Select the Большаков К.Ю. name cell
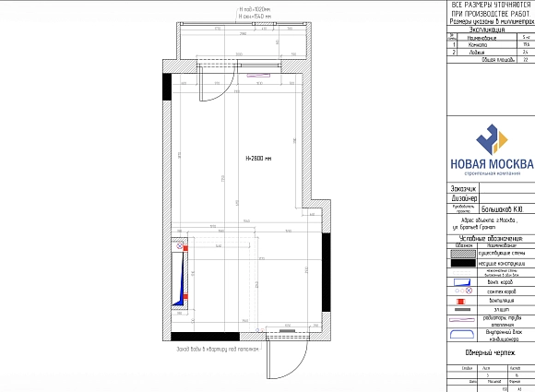Screen dimensions: 535x392 click(507, 209)
